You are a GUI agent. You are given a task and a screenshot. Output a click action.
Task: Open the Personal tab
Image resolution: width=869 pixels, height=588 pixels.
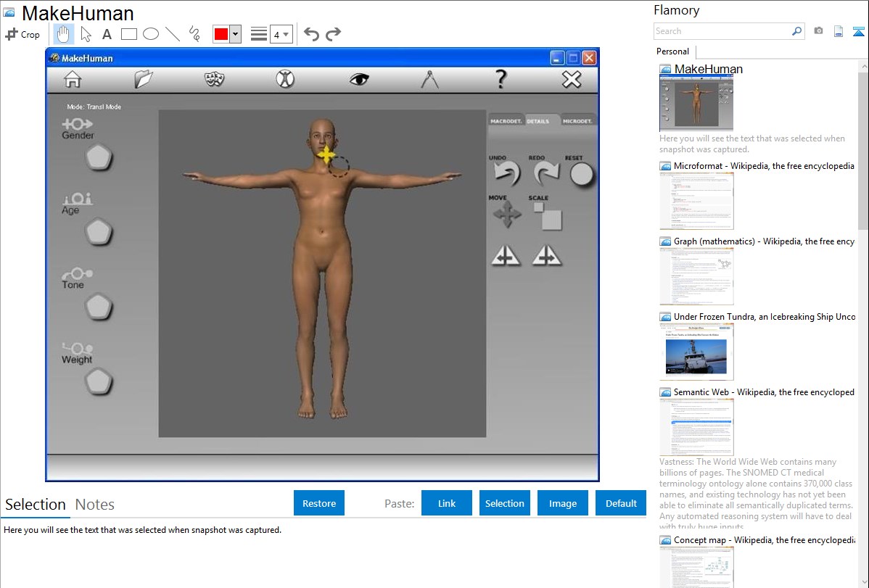tap(672, 51)
